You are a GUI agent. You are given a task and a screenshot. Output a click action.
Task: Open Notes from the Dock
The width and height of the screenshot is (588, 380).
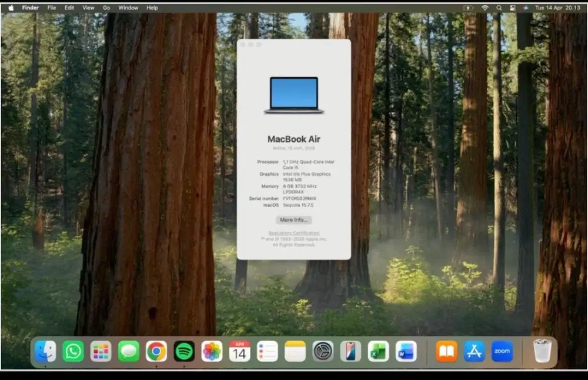tap(295, 352)
